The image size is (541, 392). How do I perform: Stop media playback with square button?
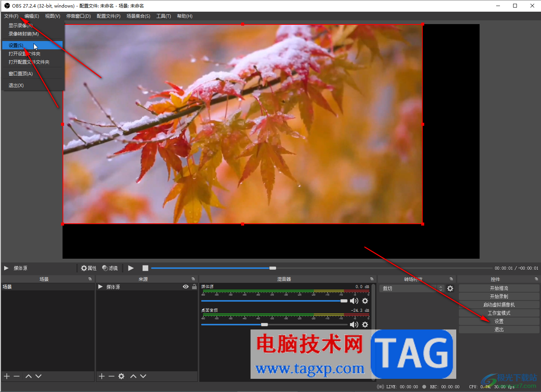(x=145, y=268)
